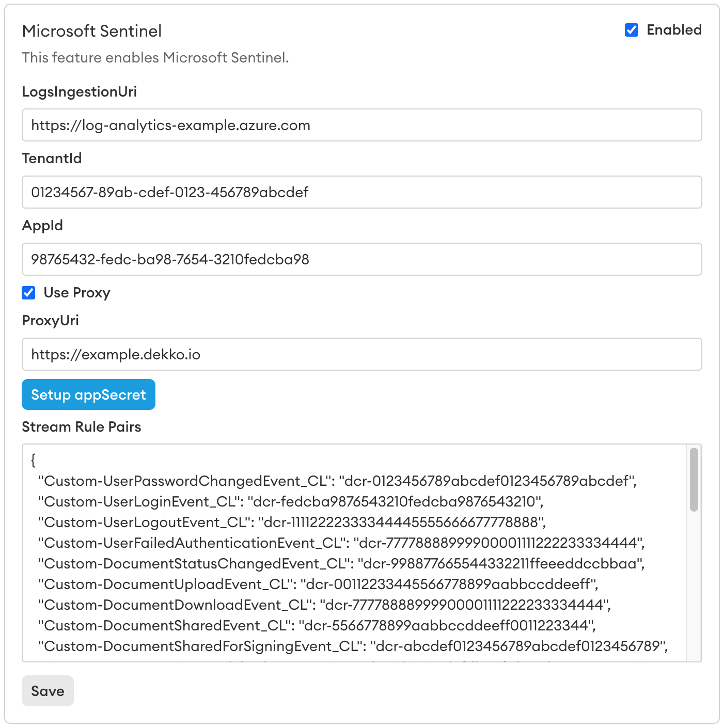Click the Custom-UserPasswordChangedEvent_CL line
This screenshot has width=724, height=728.
click(338, 481)
